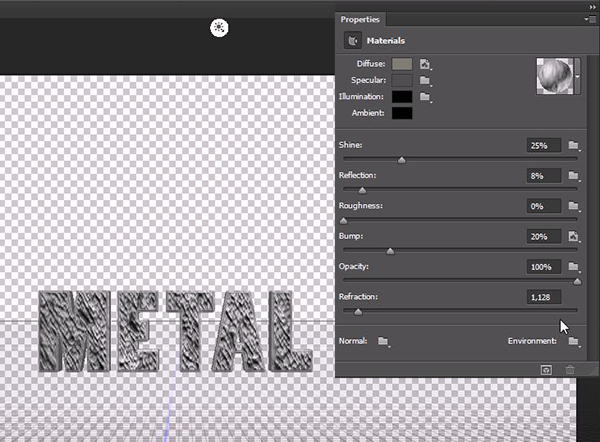Click the new material icon at panel bottom
Image resolution: width=600 pixels, height=442 pixels.
pyautogui.click(x=546, y=370)
